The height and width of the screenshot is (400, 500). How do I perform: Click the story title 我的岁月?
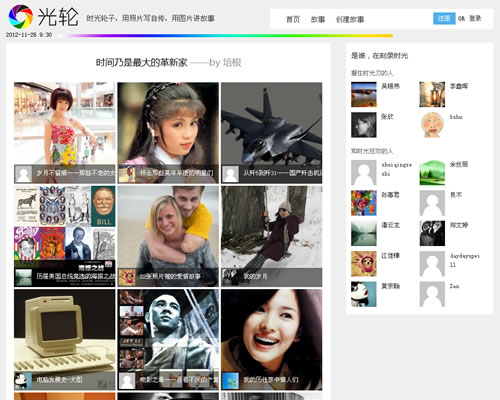click(255, 276)
